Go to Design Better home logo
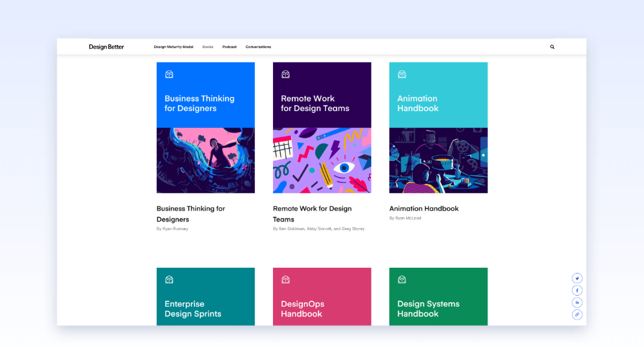This screenshot has width=644, height=347. click(107, 47)
